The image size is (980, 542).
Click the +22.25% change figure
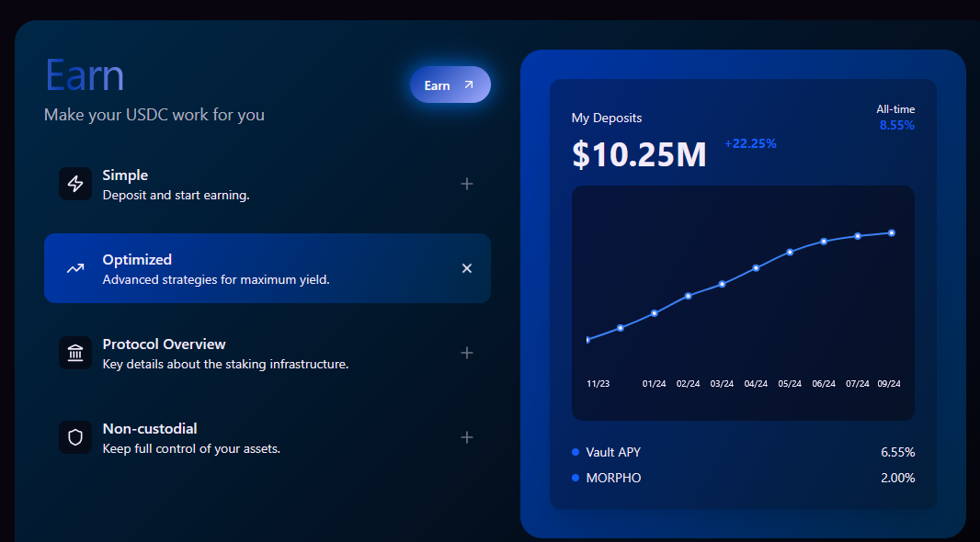click(x=750, y=143)
